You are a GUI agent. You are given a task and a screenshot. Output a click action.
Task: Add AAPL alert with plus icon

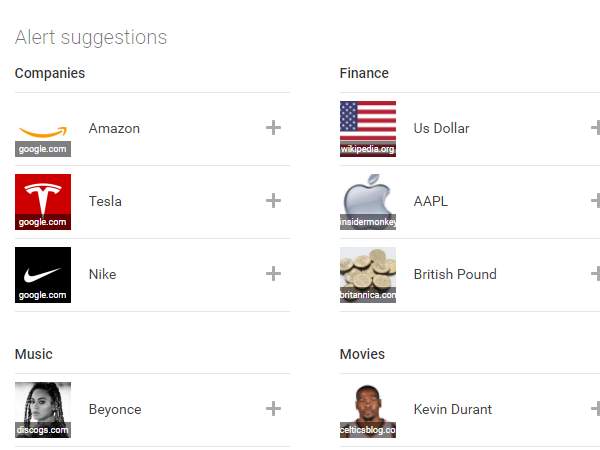pos(596,201)
